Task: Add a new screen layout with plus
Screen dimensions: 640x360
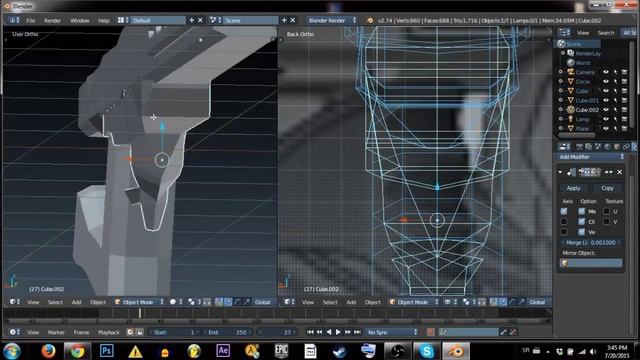Action: tap(191, 20)
